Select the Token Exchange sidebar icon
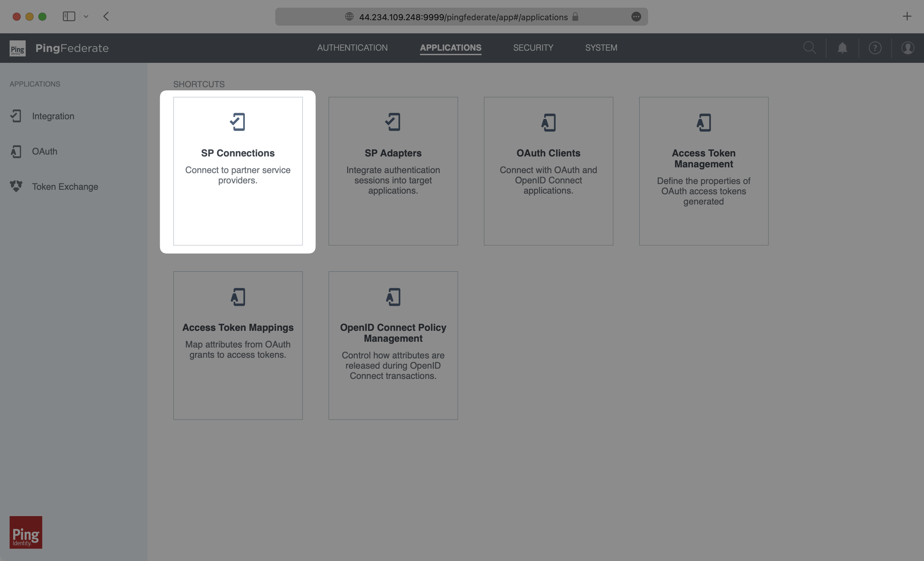Screen dimensions: 924x561 point(15,186)
